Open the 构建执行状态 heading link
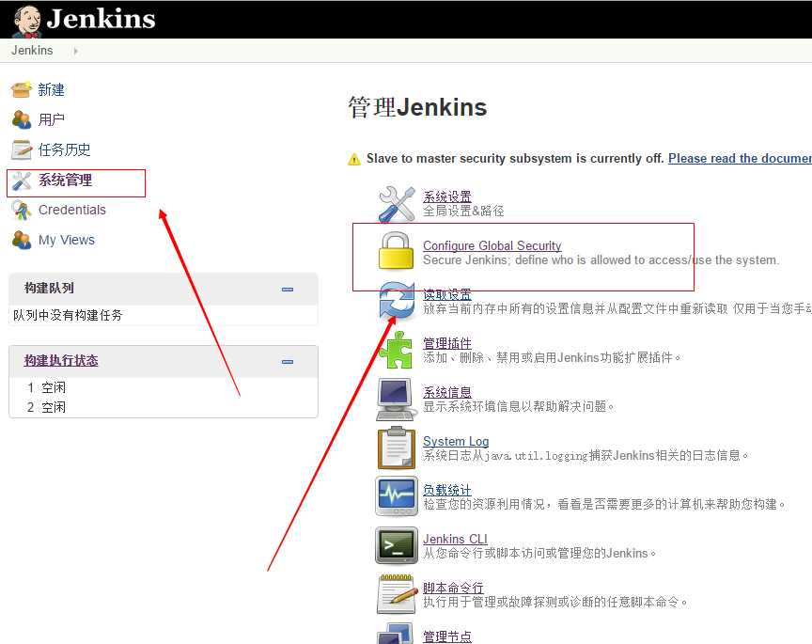The width and height of the screenshot is (812, 644). coord(61,361)
